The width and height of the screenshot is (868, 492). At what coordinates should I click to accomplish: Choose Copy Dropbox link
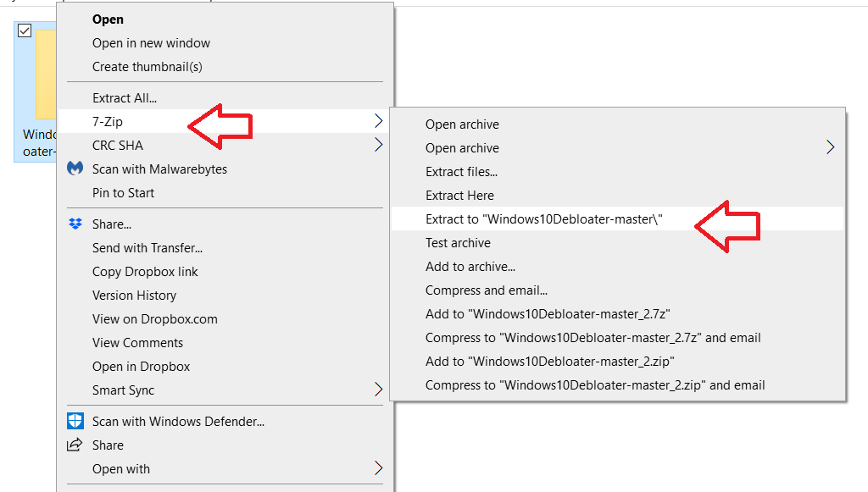click(145, 272)
